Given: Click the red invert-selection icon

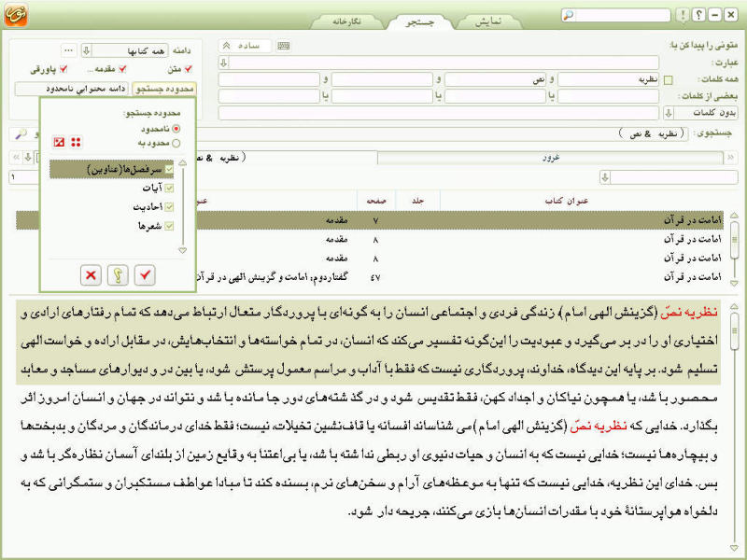Looking at the screenshot, I should click(59, 142).
